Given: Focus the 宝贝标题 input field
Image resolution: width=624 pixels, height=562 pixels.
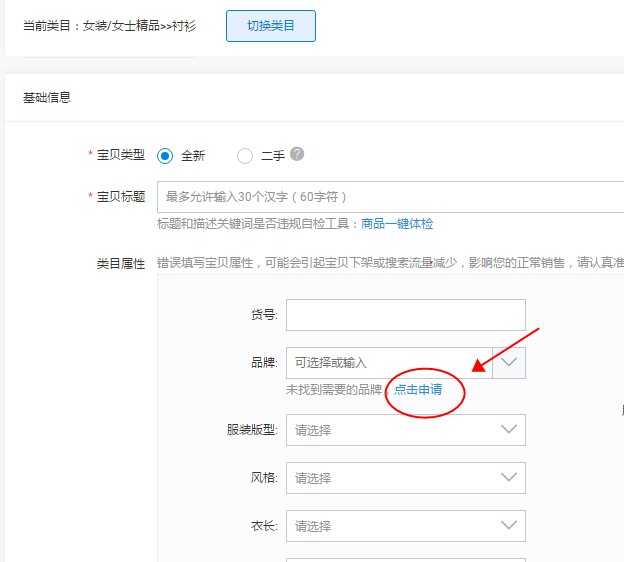Looking at the screenshot, I should click(390, 197).
